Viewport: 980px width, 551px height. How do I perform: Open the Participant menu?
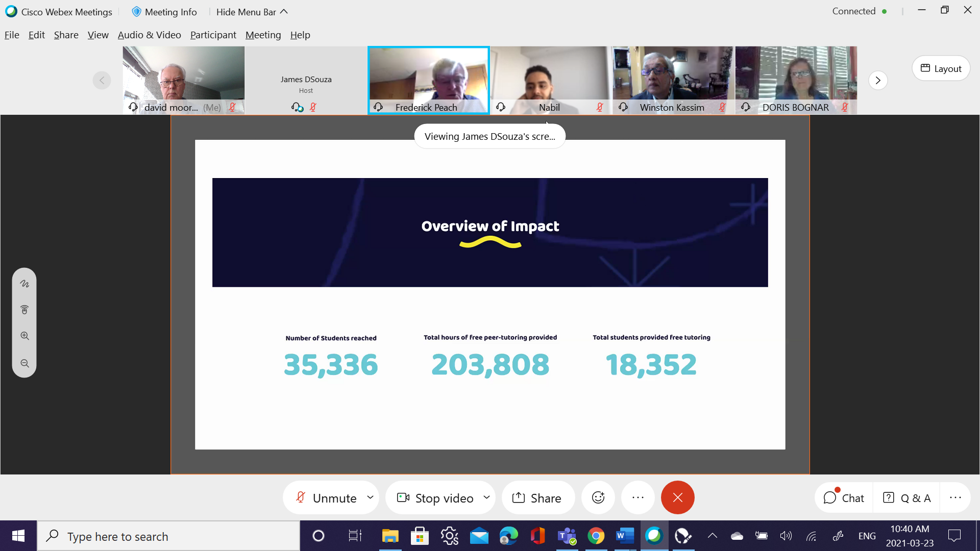(213, 35)
